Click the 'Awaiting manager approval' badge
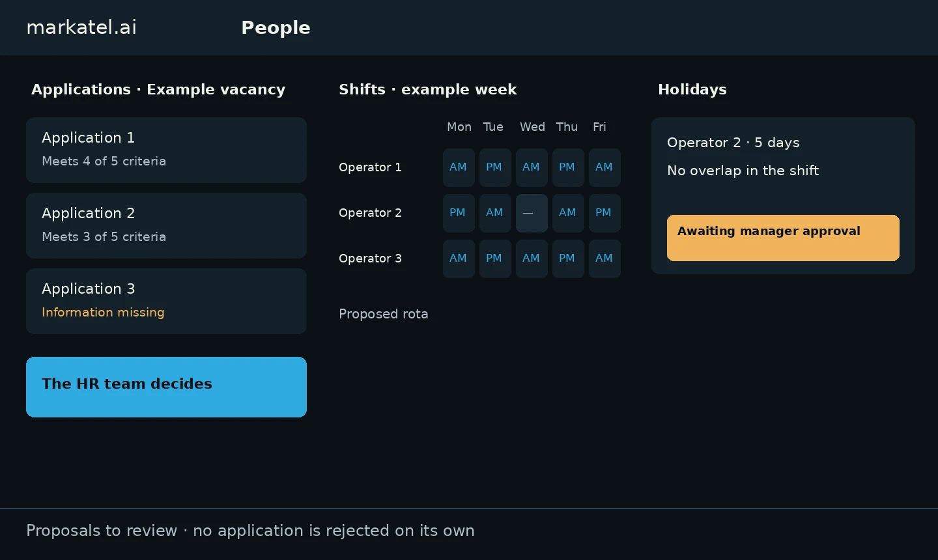938x560 pixels. pos(783,238)
